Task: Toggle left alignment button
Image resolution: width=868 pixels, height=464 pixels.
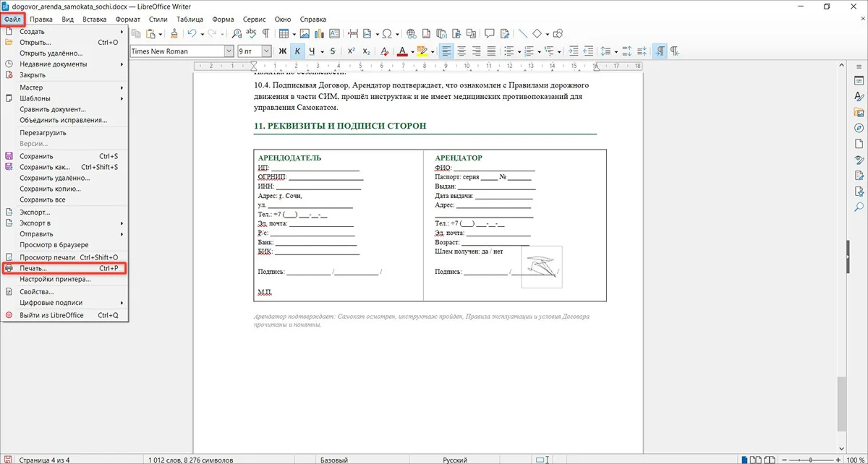Action: [x=446, y=51]
